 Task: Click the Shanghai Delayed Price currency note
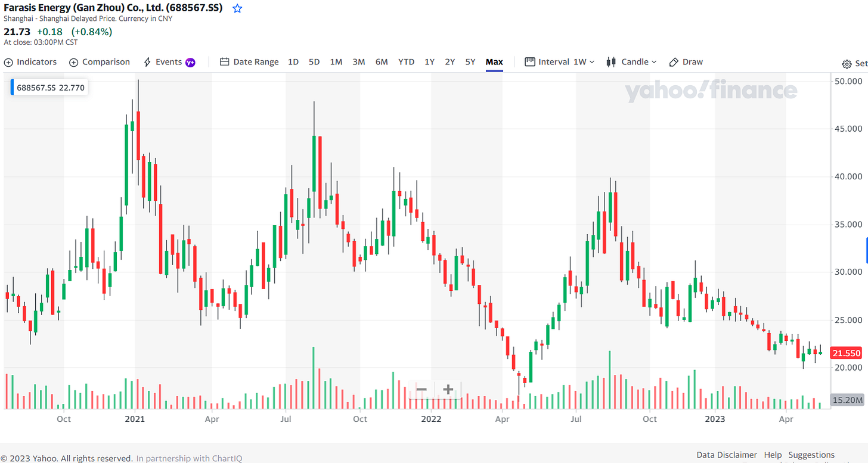88,18
